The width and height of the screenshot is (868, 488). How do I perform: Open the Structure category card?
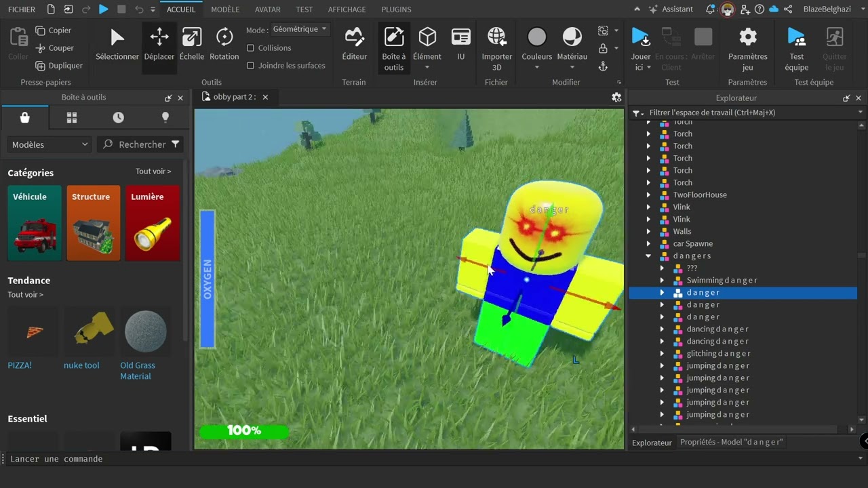pos(94,223)
